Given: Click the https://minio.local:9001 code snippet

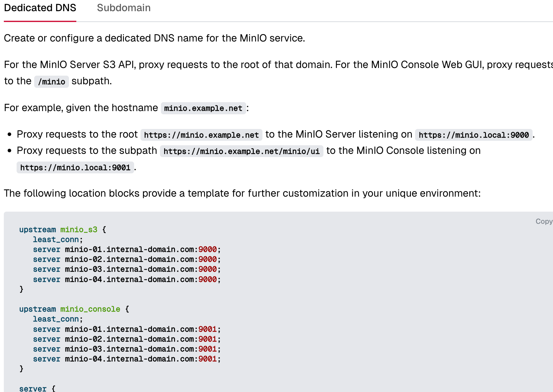Looking at the screenshot, I should pyautogui.click(x=75, y=168).
